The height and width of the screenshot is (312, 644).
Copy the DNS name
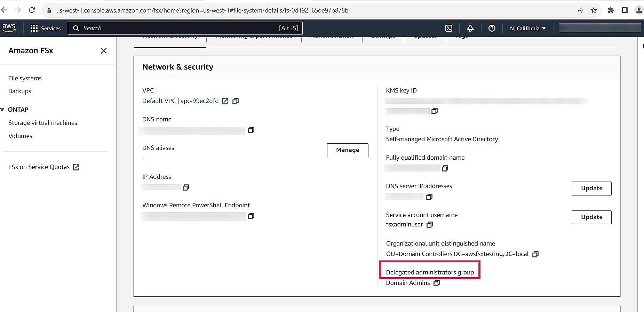251,130
